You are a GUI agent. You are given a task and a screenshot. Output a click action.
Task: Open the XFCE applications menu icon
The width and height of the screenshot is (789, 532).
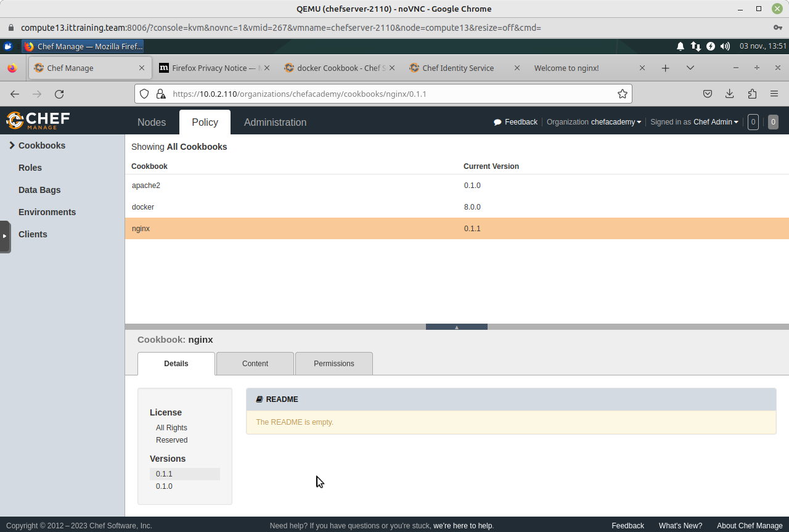coord(8,46)
